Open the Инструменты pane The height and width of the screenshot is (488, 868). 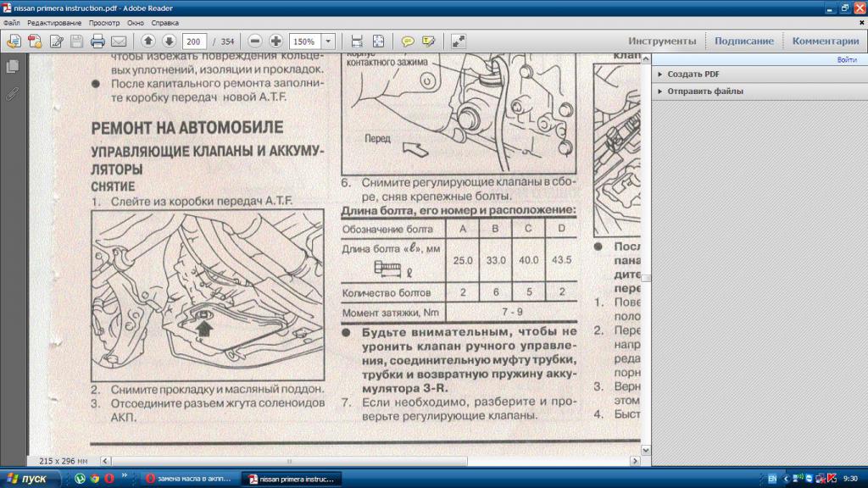click(662, 41)
